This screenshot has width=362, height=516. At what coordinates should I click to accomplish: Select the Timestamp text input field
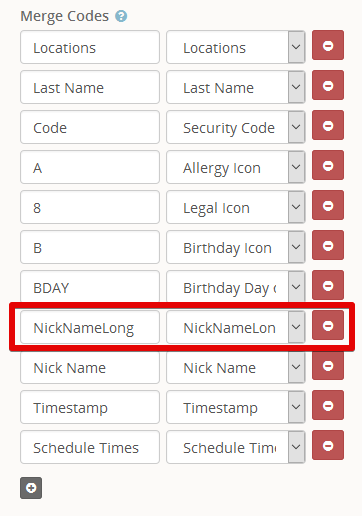(x=90, y=407)
